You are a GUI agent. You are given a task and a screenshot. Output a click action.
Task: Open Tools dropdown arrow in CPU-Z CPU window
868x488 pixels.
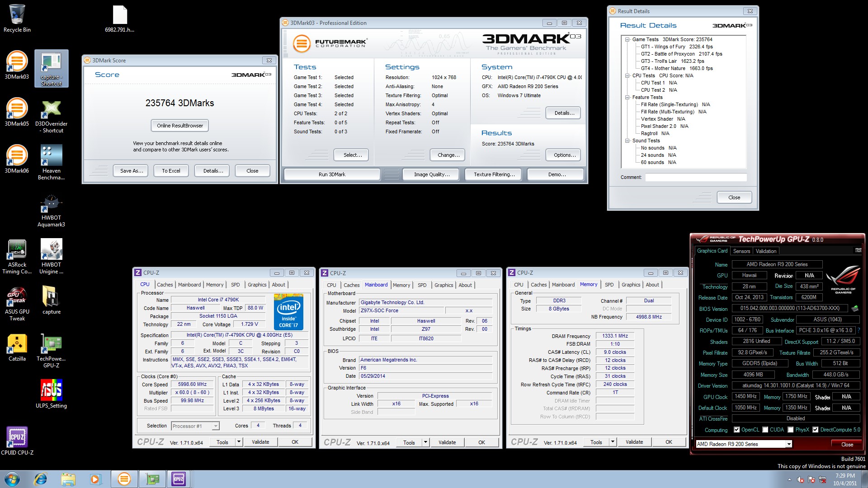pyautogui.click(x=239, y=442)
